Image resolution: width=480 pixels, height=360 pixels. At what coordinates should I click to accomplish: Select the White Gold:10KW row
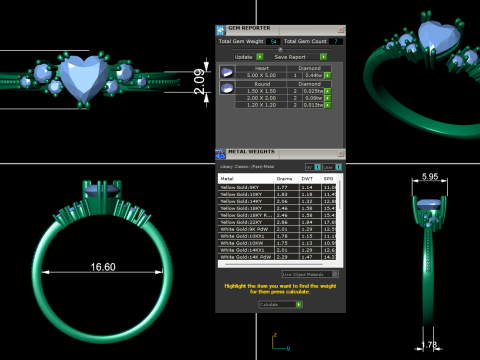tap(277, 243)
